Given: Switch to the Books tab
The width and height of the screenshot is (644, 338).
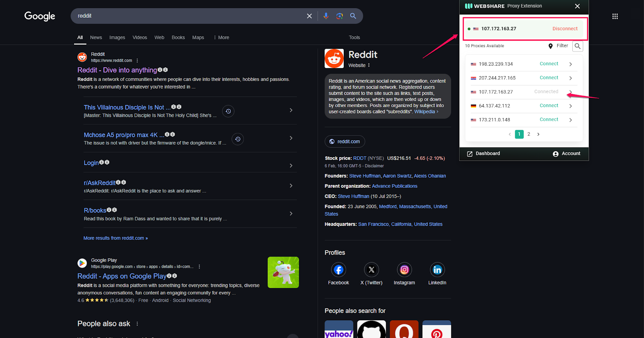Looking at the screenshot, I should coord(178,37).
